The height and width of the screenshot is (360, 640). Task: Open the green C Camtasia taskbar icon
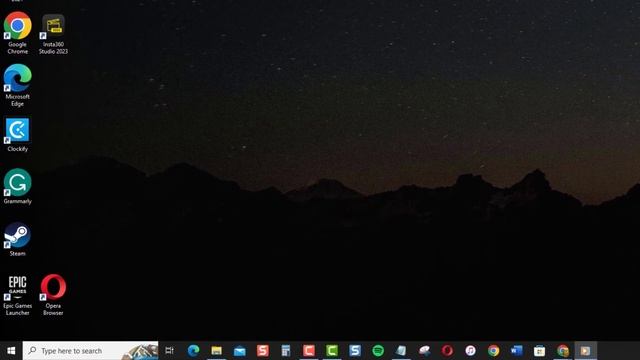(332, 351)
